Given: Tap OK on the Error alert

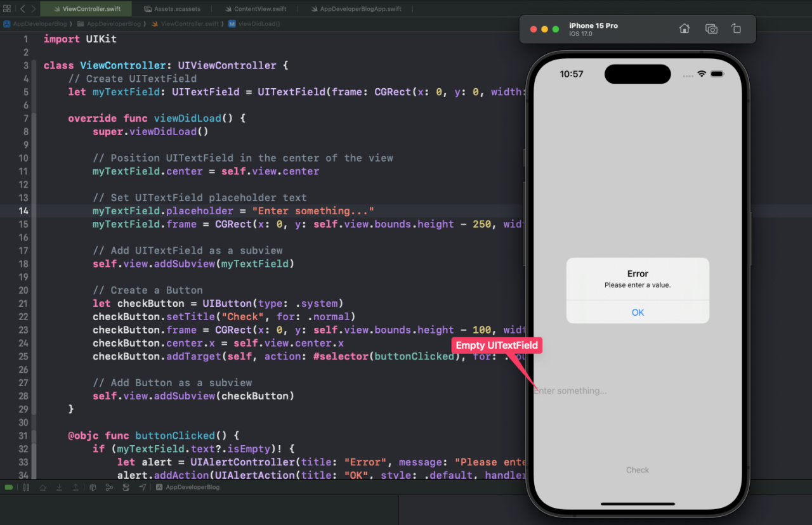Looking at the screenshot, I should coord(638,312).
